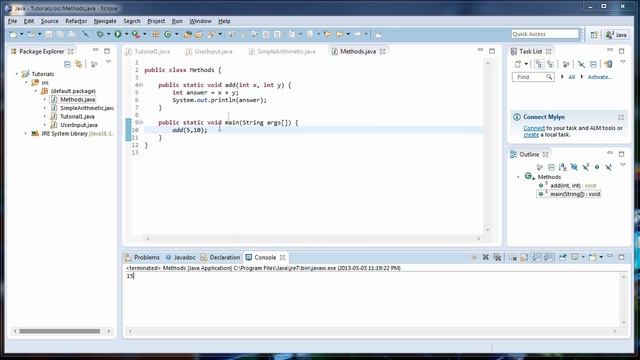Click Collapse All icon in Outline view
Screen dimensions: 640x360
(551, 167)
